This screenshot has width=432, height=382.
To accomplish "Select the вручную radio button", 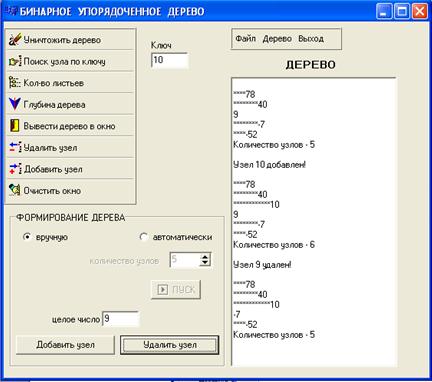I will (27, 237).
